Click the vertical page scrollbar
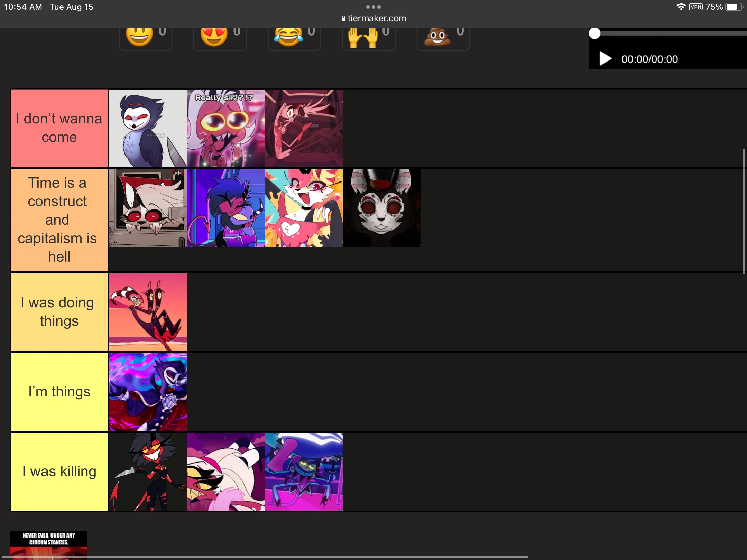The image size is (747, 560). [x=744, y=212]
